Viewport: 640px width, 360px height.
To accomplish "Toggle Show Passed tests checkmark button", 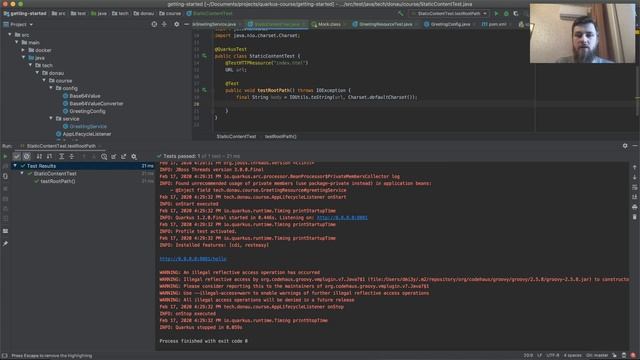I will pyautogui.click(x=17, y=156).
